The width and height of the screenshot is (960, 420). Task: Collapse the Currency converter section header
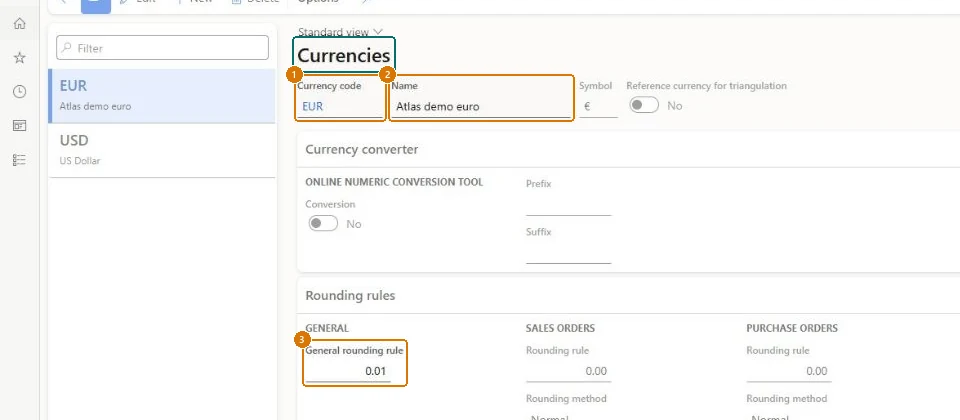628,149
